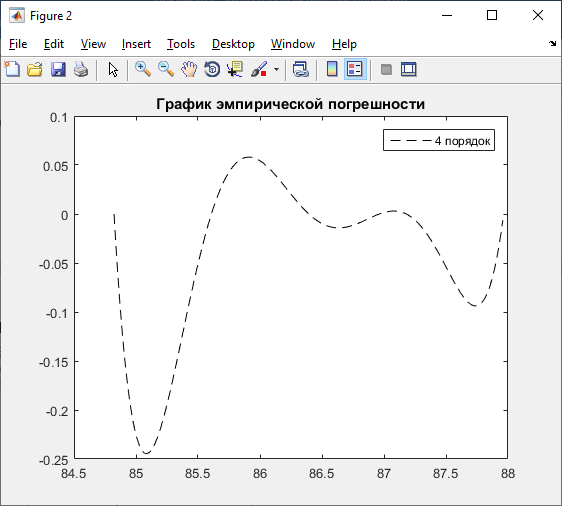The width and height of the screenshot is (562, 506).
Task: Save figure with the floppy disk icon
Action: click(x=58, y=69)
